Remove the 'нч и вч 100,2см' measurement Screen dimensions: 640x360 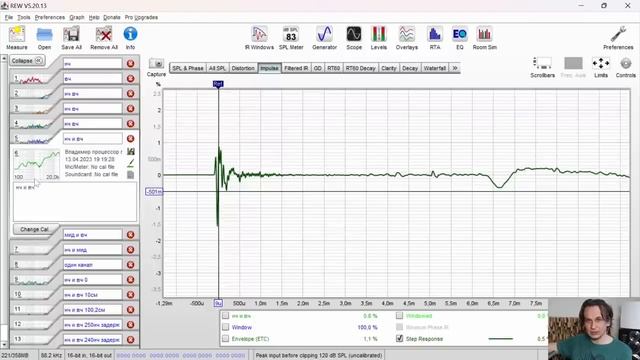coord(131,310)
